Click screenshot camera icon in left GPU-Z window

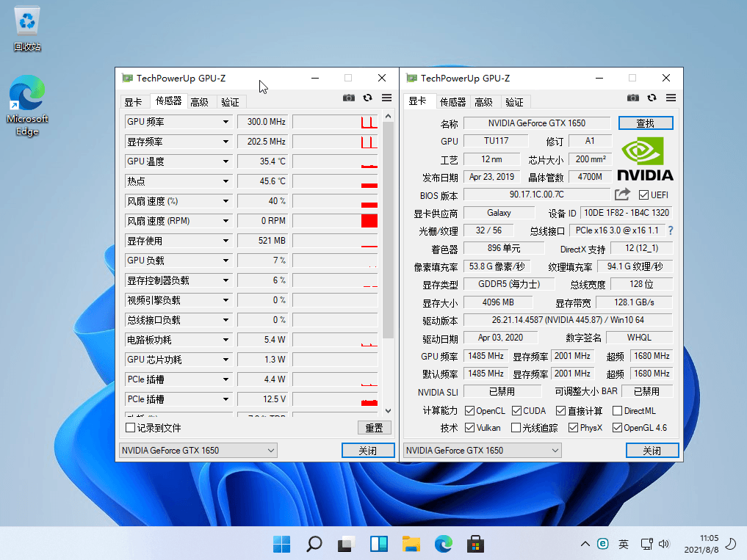349,98
